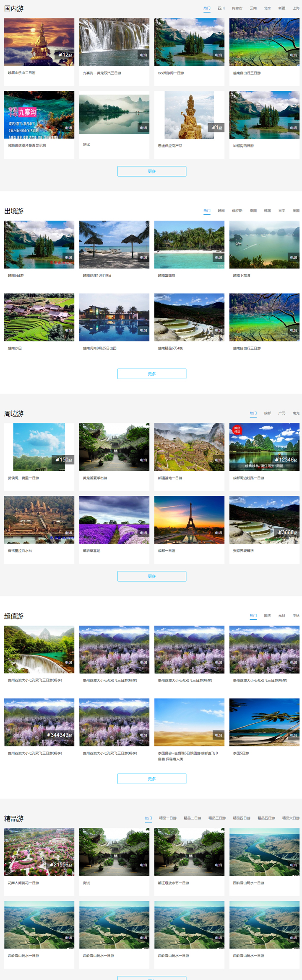Click the 张家界玻璃桥 title link

tap(243, 551)
